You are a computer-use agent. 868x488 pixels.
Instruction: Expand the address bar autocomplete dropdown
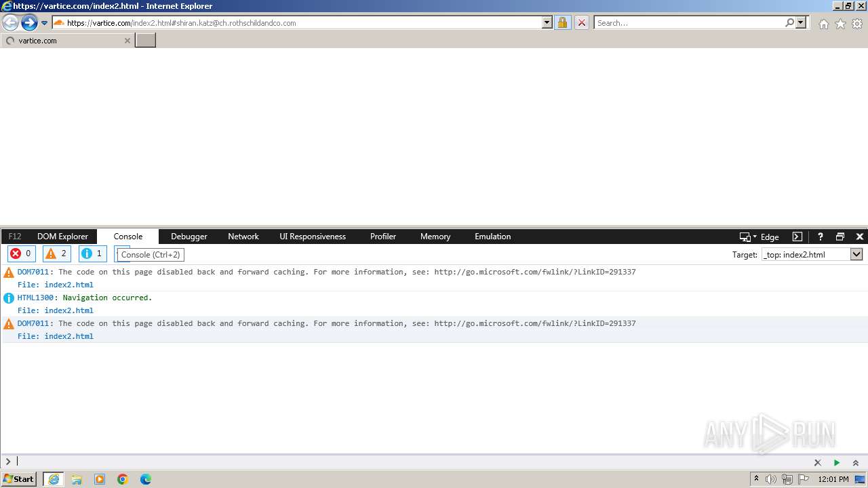(547, 22)
